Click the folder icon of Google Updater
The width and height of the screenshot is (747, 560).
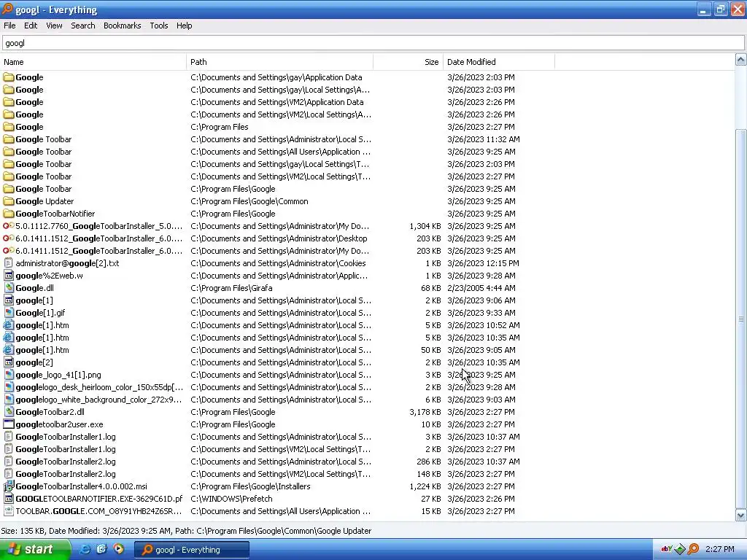click(x=9, y=201)
